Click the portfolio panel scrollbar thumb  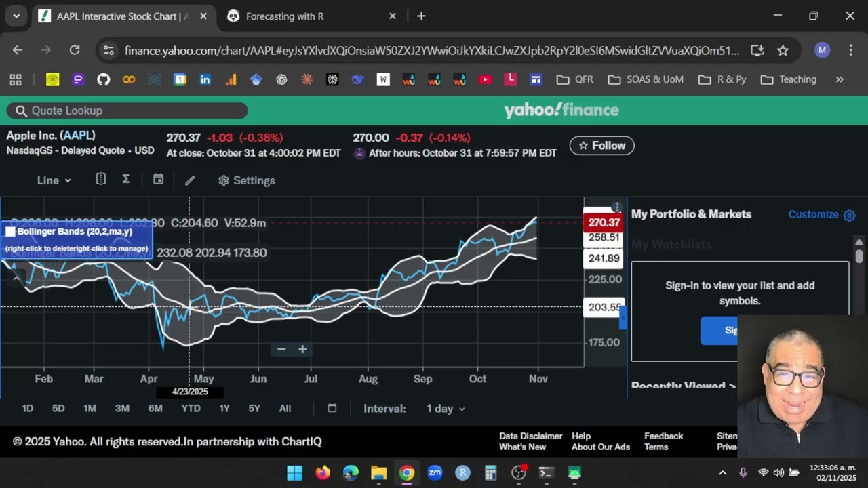[x=859, y=256]
